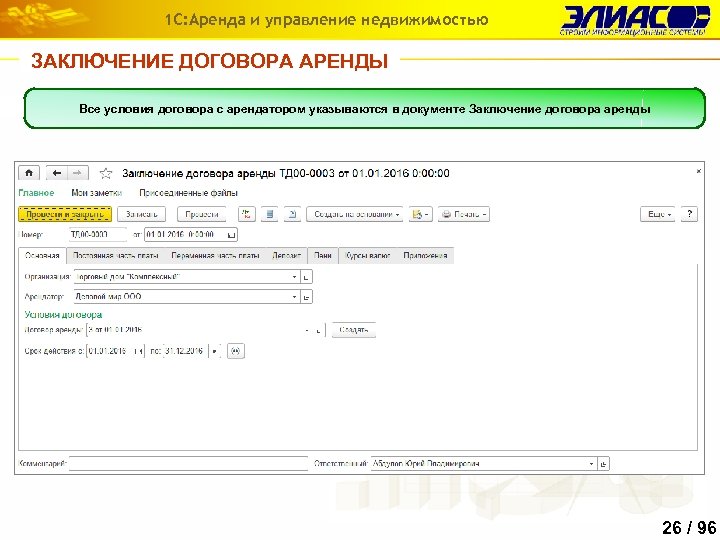
Task: Go to the home page icon
Action: click(x=29, y=173)
